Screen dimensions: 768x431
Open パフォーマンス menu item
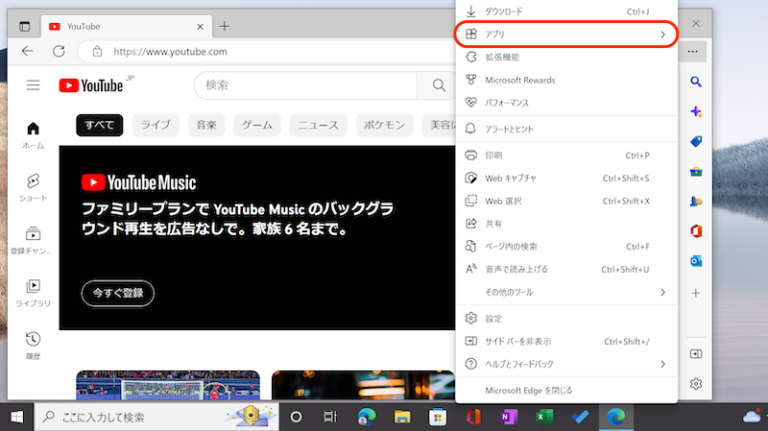pyautogui.click(x=567, y=102)
